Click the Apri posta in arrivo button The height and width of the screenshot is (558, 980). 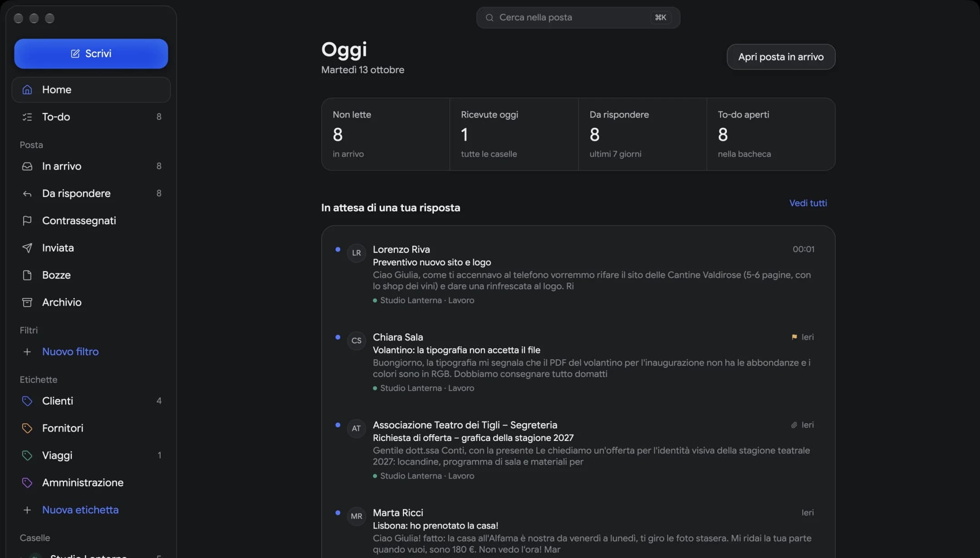point(781,57)
